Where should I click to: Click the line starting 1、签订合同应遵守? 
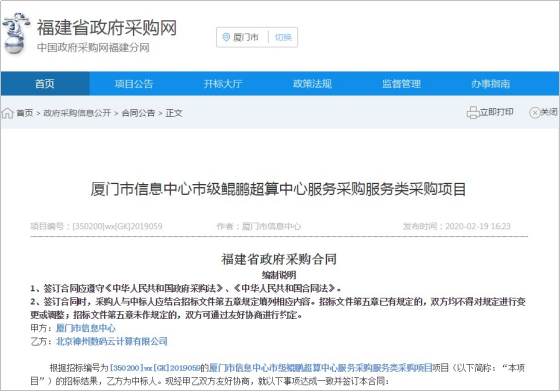coord(186,288)
